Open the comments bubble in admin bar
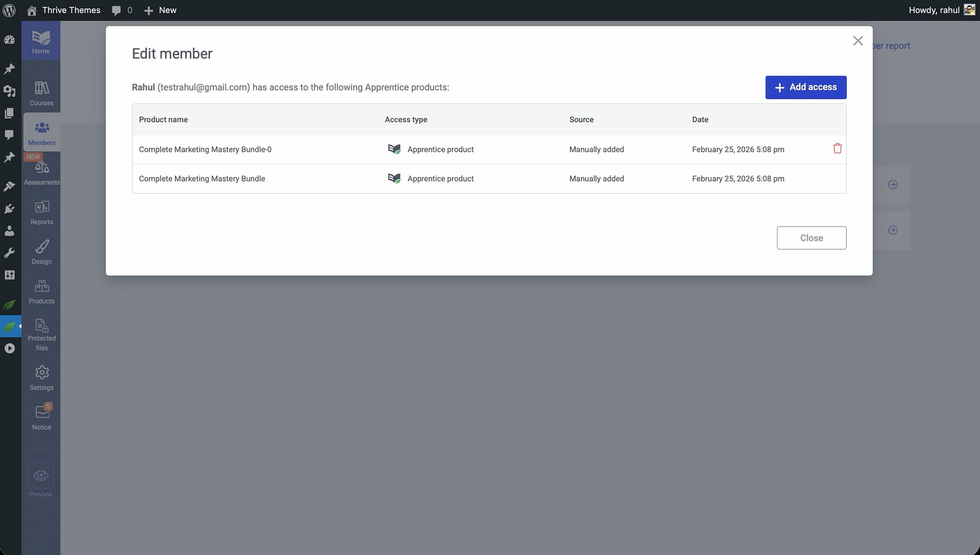This screenshot has height=555, width=980. 122,10
